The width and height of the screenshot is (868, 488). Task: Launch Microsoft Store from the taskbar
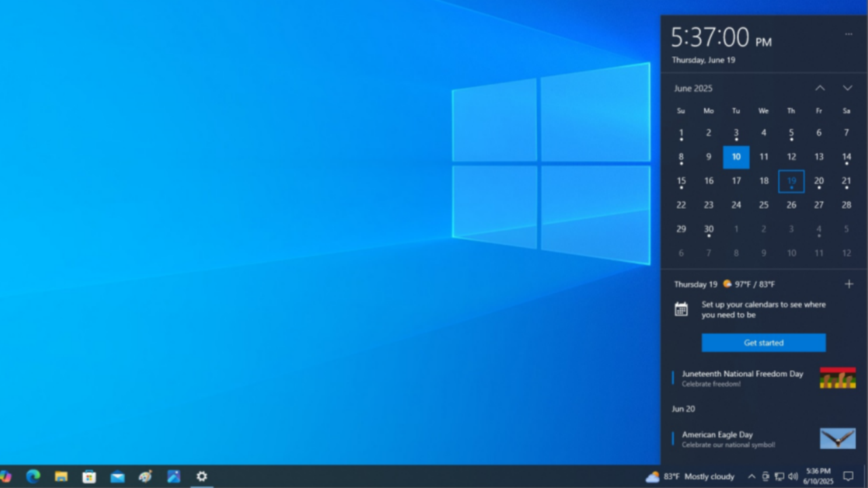[89, 476]
